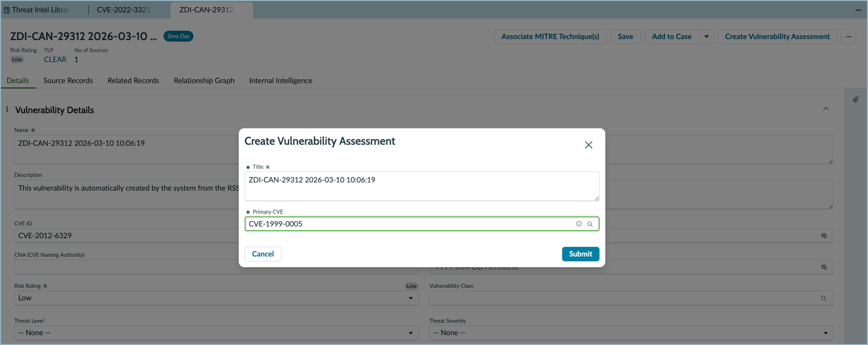
Task: Click the Vulnerability Class search icon
Action: coord(824,298)
